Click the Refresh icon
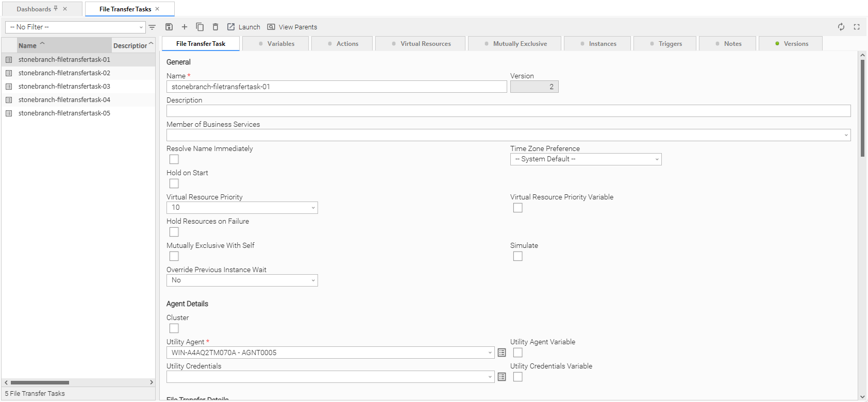This screenshot has width=868, height=402. point(841,27)
